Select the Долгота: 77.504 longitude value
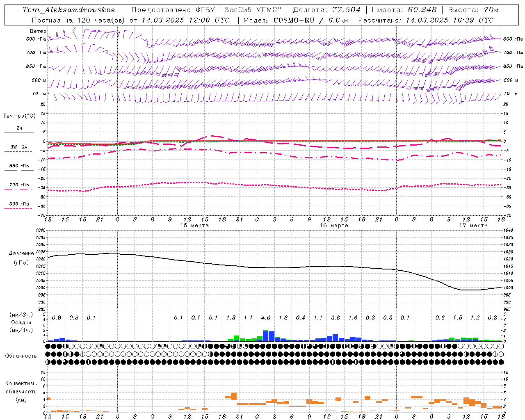 pos(327,10)
